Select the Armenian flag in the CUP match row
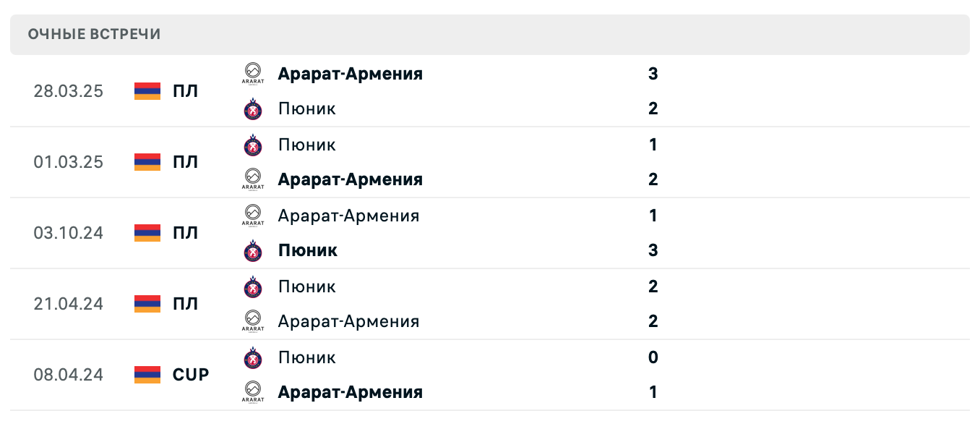The image size is (980, 424). tap(146, 375)
